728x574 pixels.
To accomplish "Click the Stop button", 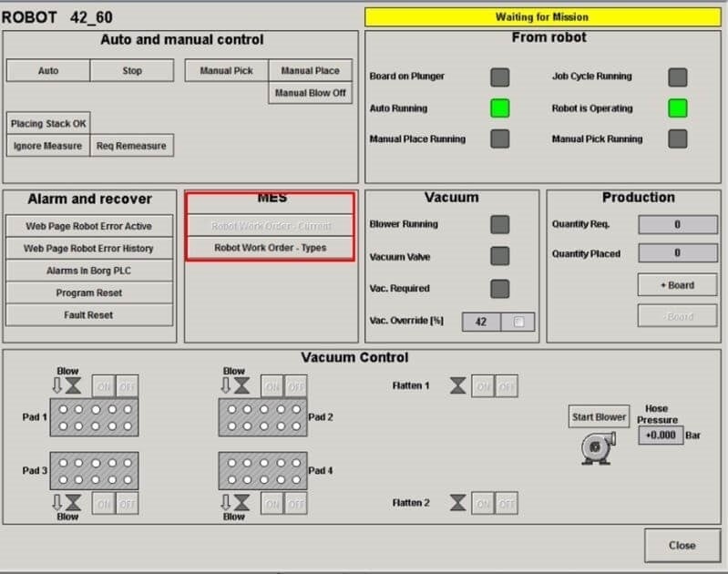I will click(x=132, y=70).
